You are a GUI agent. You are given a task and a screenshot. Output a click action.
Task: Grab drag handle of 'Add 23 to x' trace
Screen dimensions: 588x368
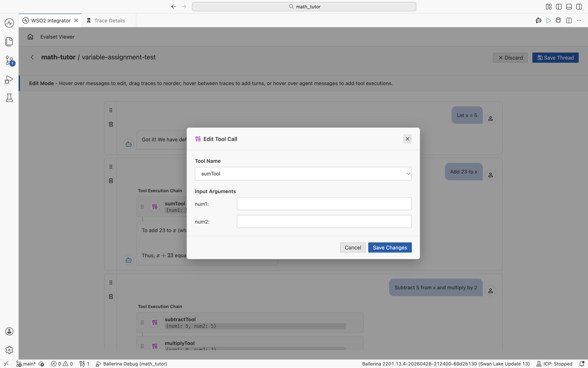[111, 167]
